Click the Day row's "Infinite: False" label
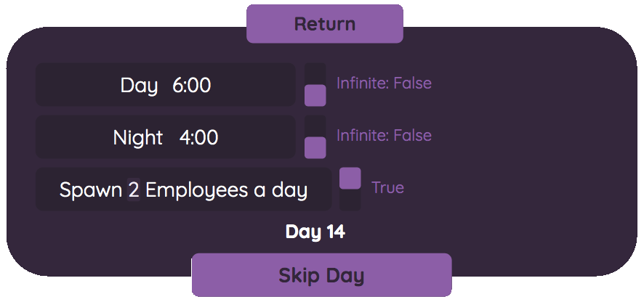The height and width of the screenshot is (302, 644). point(384,83)
